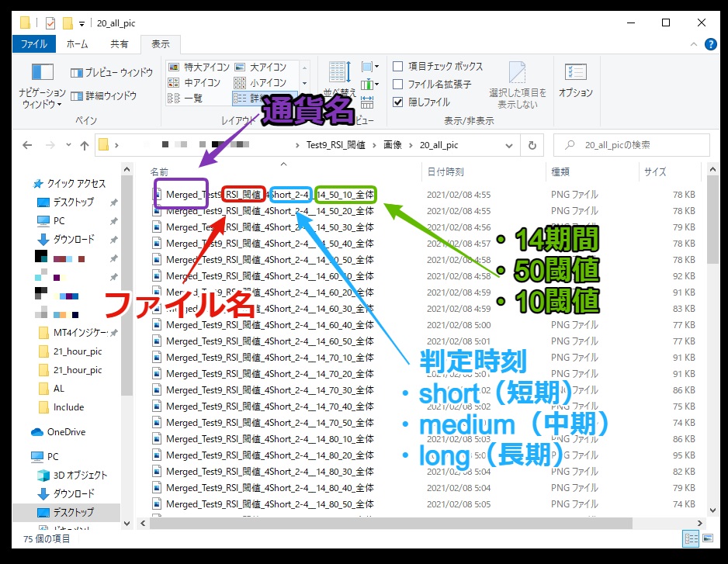
Task: Refresh the folder view
Action: (532, 146)
